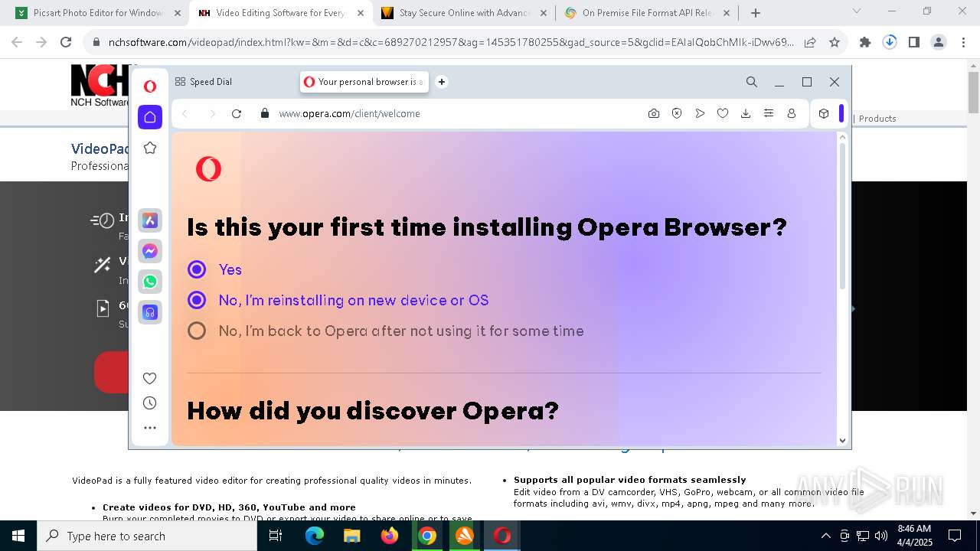This screenshot has height=551, width=980.
Task: Open Chrome profile avatar
Action: (939, 43)
